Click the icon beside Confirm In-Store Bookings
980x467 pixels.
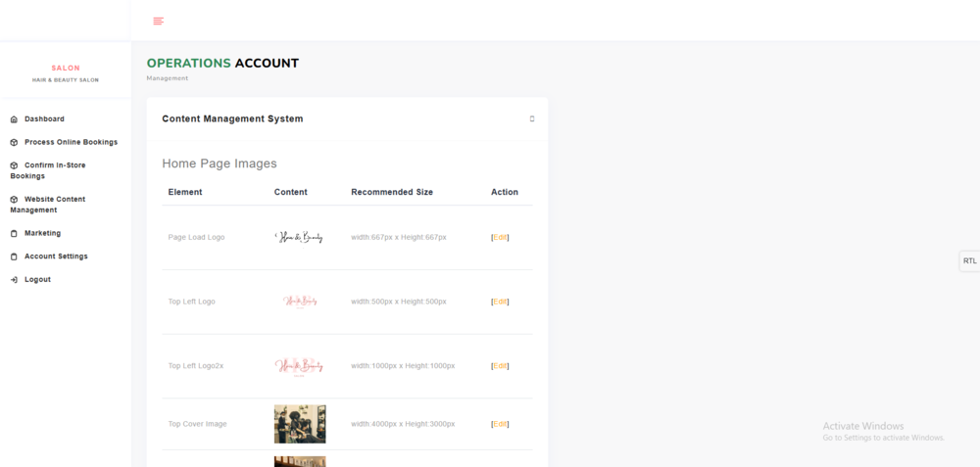click(14, 165)
